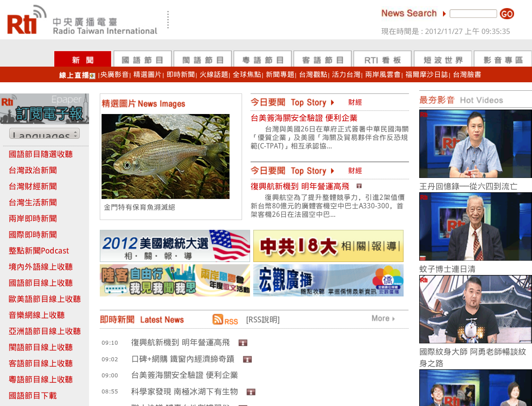Open sidebar link 境內外語線上收聽
Screen dimensions: 532x406
(41, 267)
